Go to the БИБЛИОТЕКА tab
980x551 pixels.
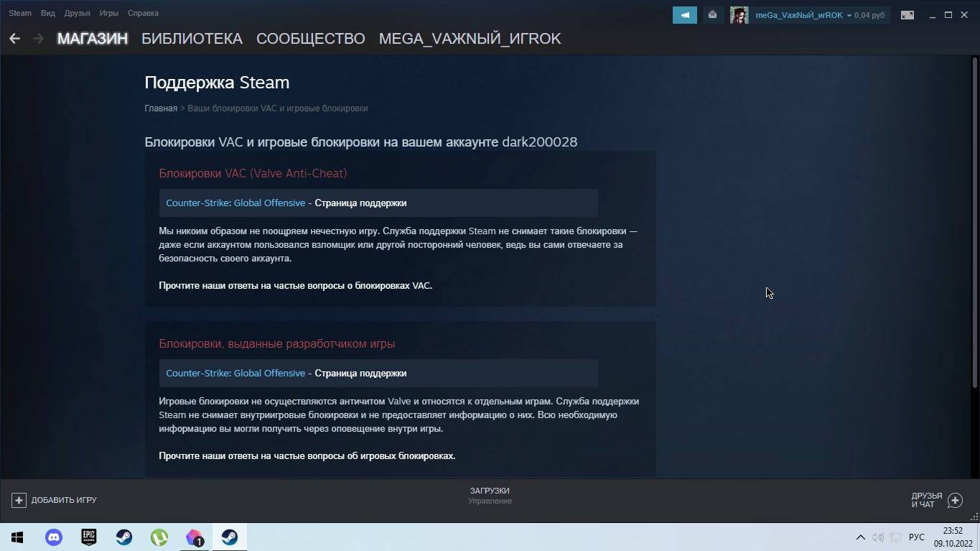[192, 39]
